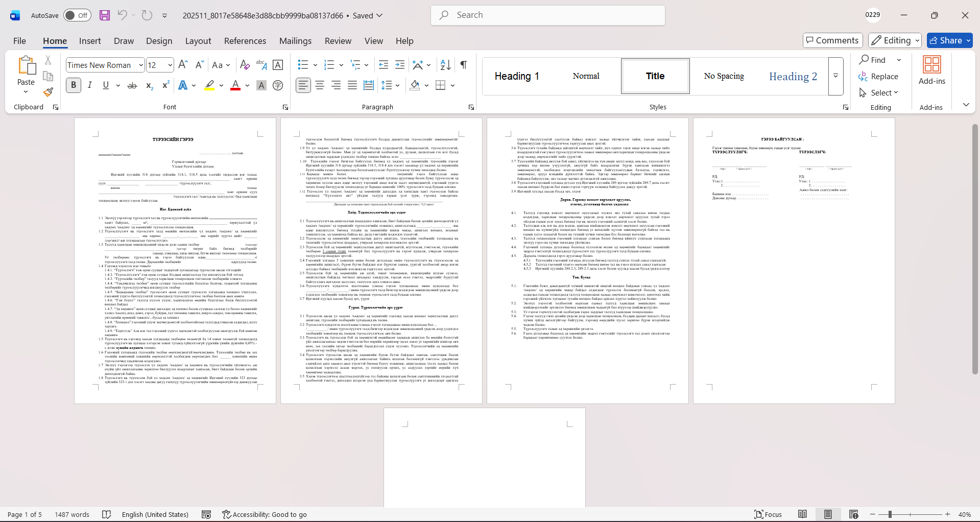Click the Sort icon in Paragraph group
The width and height of the screenshot is (980, 522).
[445, 65]
